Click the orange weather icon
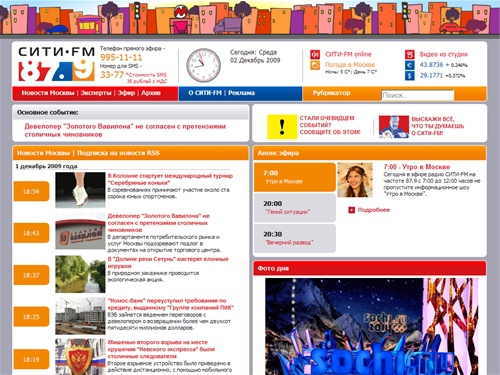The width and height of the screenshot is (500, 375). (315, 65)
